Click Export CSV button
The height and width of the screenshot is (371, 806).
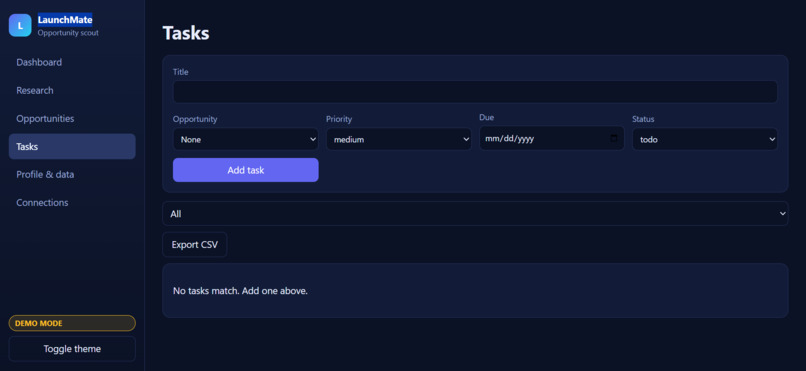pyautogui.click(x=195, y=245)
